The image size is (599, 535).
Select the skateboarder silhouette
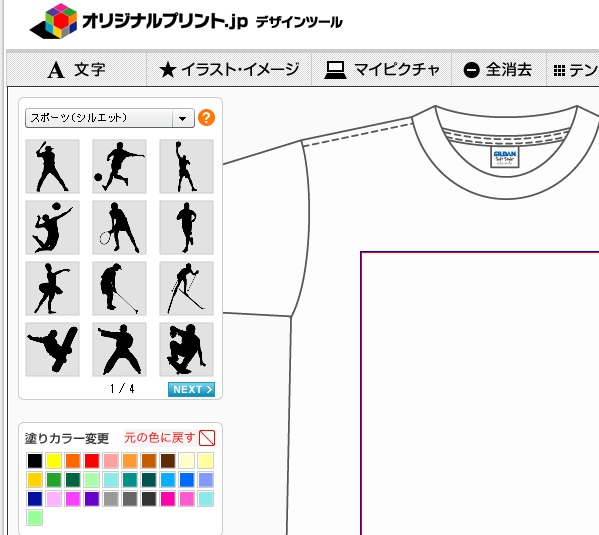(x=186, y=349)
